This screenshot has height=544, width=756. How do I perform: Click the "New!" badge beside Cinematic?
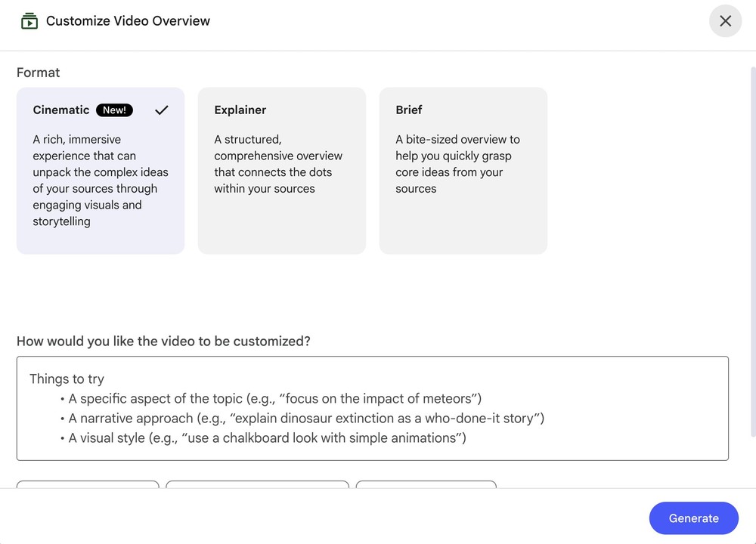[114, 110]
